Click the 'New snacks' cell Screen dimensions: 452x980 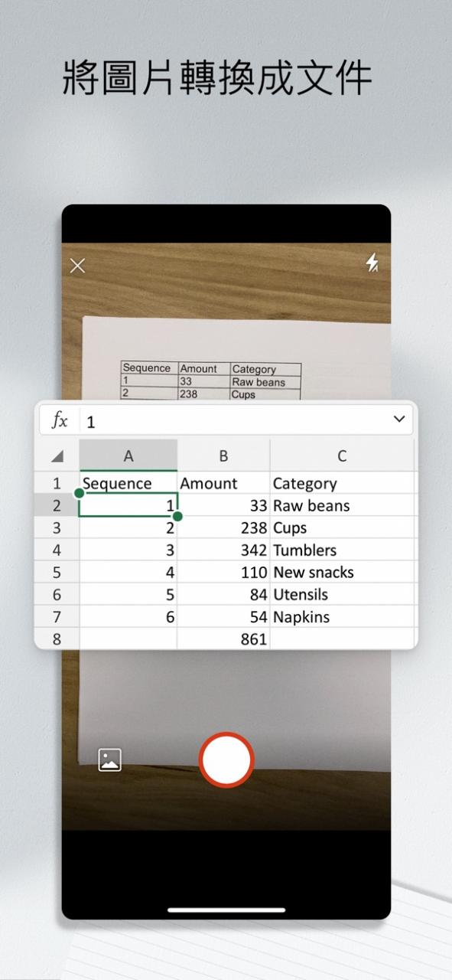pos(342,572)
